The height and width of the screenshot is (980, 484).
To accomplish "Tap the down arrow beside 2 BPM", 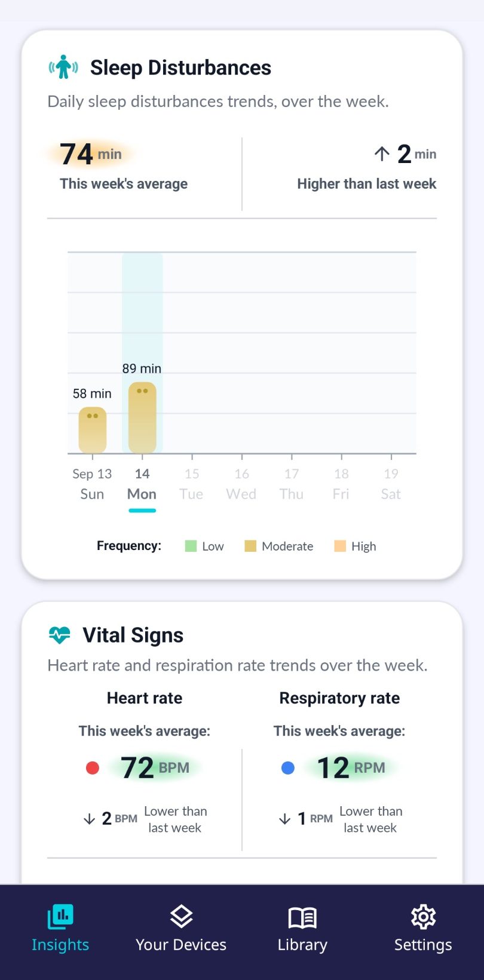I will point(90,819).
